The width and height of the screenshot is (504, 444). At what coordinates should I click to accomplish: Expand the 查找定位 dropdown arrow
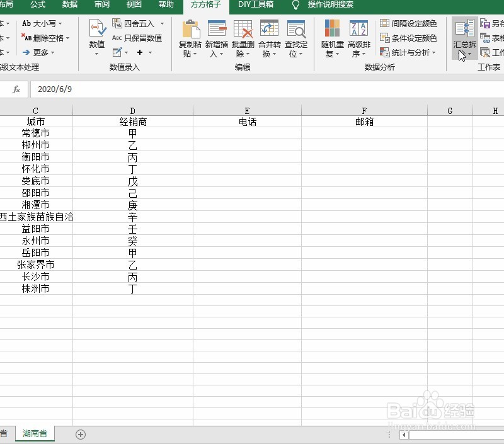(x=301, y=54)
